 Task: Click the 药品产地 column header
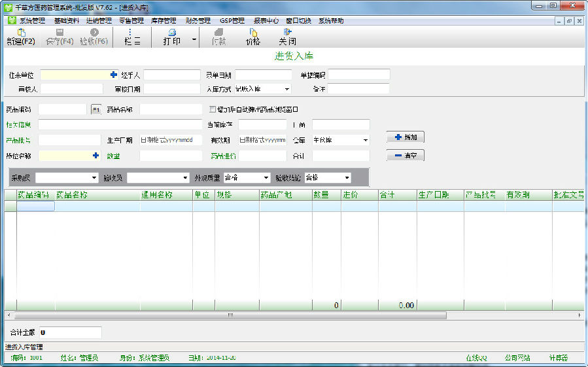point(285,195)
